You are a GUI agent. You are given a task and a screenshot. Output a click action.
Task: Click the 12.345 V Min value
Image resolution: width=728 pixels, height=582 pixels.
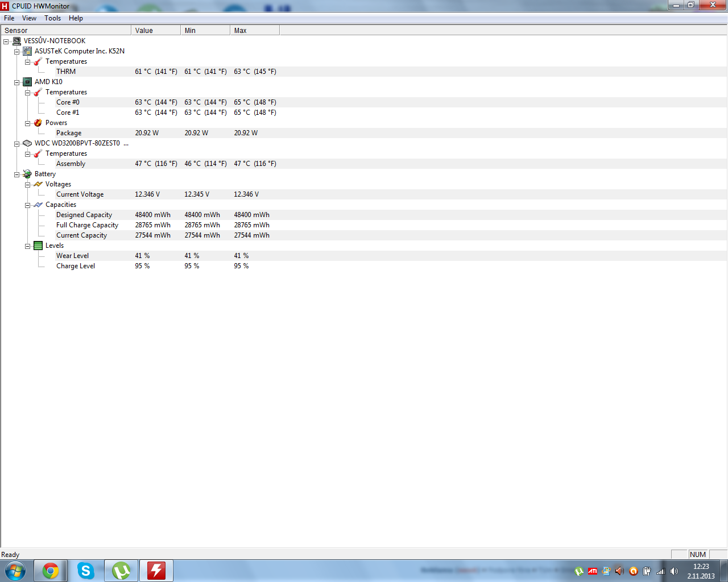point(197,194)
